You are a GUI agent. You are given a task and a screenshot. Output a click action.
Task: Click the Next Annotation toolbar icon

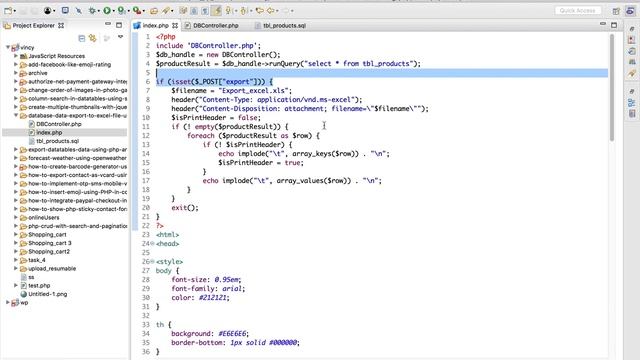point(229,11)
